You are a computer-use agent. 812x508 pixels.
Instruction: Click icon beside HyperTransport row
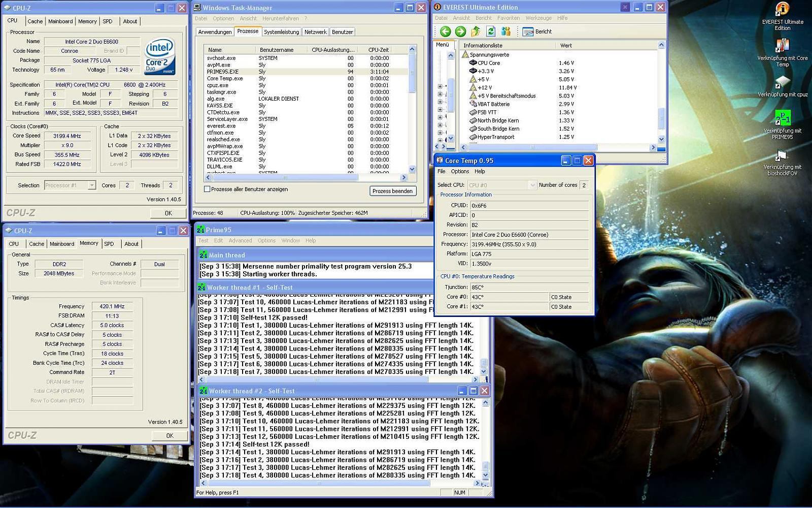coord(473,137)
